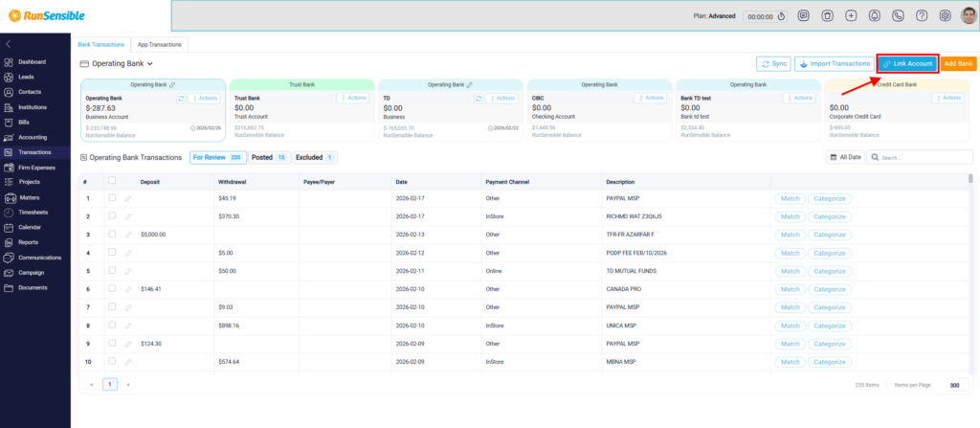The image size is (980, 428).
Task: Open Actions menu on CIBC card
Action: point(651,99)
